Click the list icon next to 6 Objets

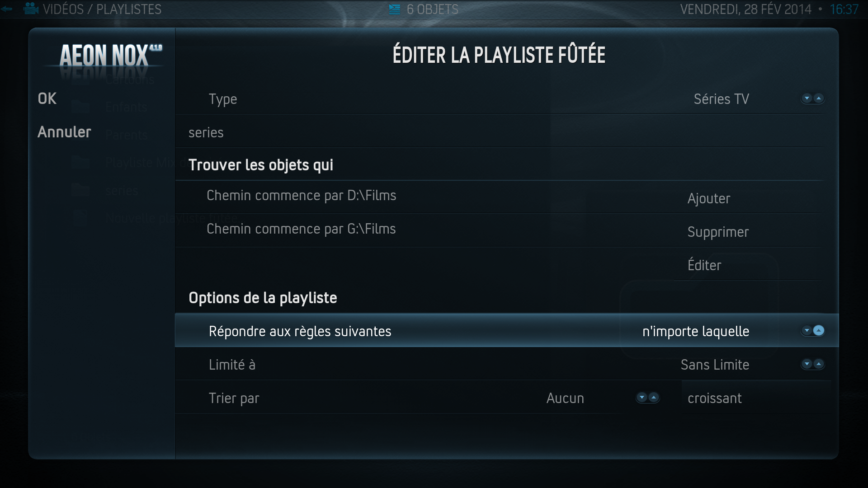pos(395,9)
